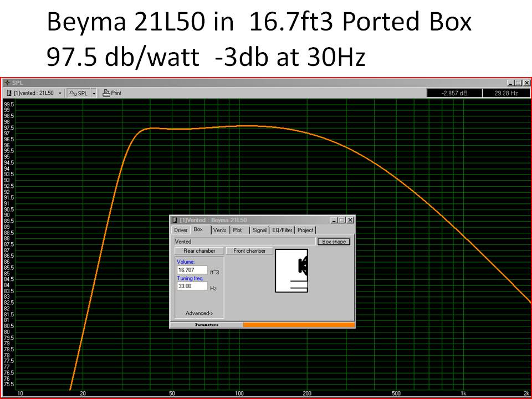Click the SPL plot type button

pyautogui.click(x=78, y=93)
